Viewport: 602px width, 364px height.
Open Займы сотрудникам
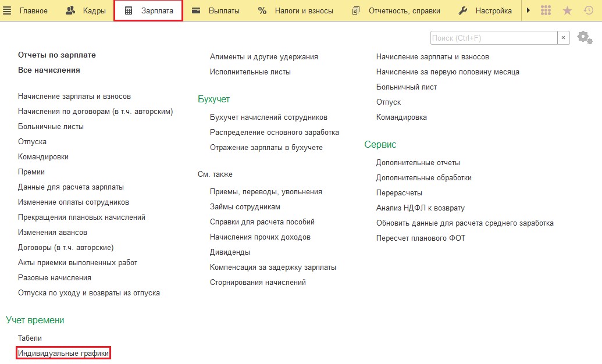click(x=245, y=206)
